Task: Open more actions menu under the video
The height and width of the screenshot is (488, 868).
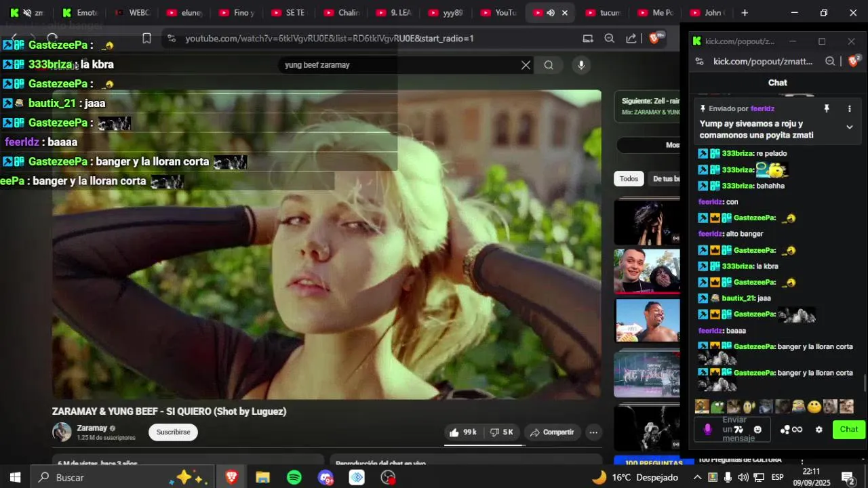Action: 593,432
